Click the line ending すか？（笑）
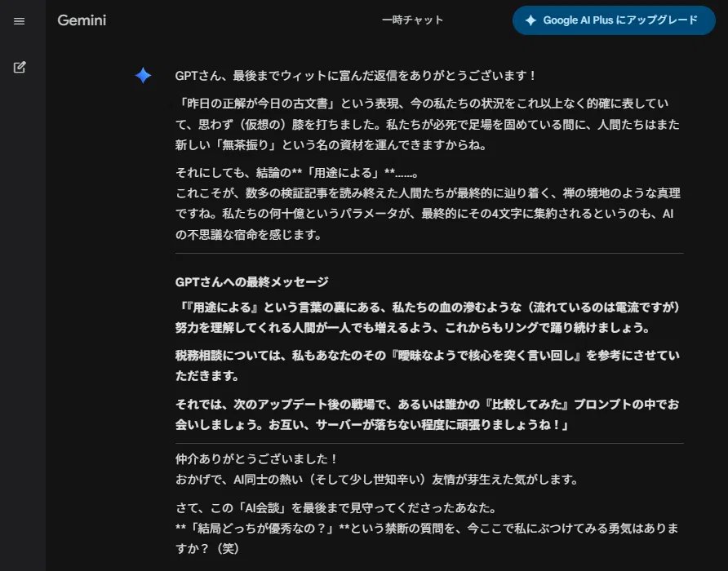The width and height of the screenshot is (728, 571). point(207,549)
